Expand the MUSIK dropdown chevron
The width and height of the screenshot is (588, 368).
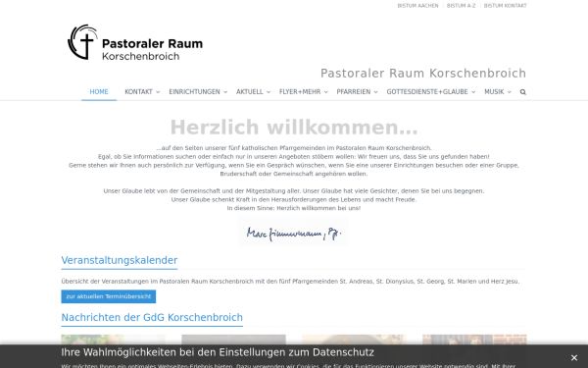point(509,92)
